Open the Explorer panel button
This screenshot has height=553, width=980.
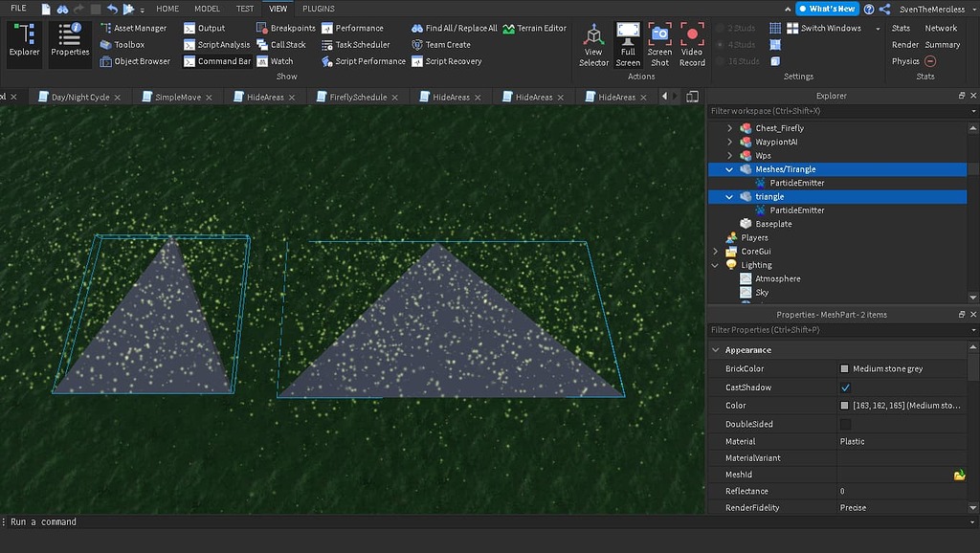click(24, 43)
